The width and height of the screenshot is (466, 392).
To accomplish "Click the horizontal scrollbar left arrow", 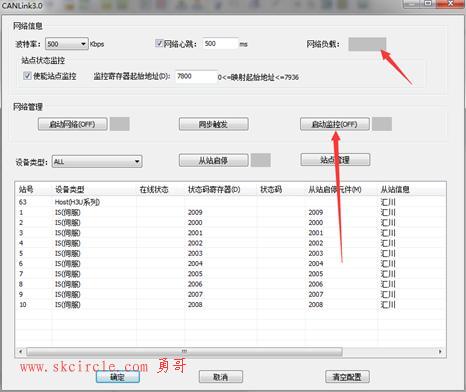I will click(21, 351).
